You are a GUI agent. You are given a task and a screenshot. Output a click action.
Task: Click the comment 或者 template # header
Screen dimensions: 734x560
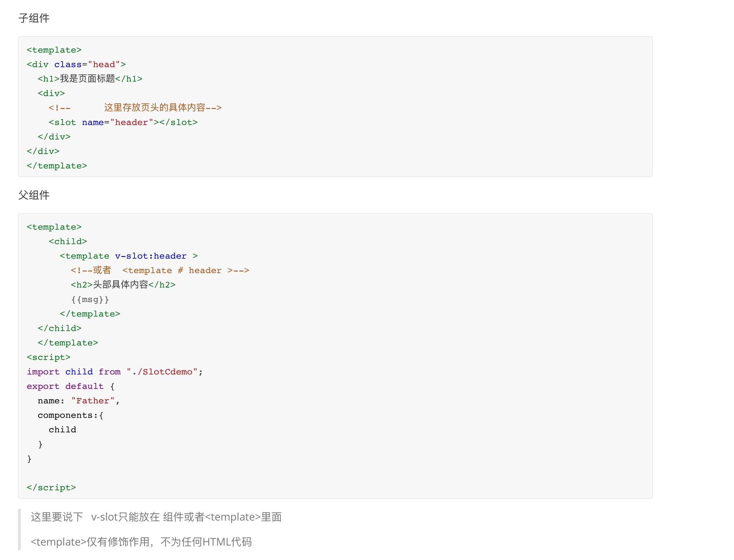click(160, 270)
